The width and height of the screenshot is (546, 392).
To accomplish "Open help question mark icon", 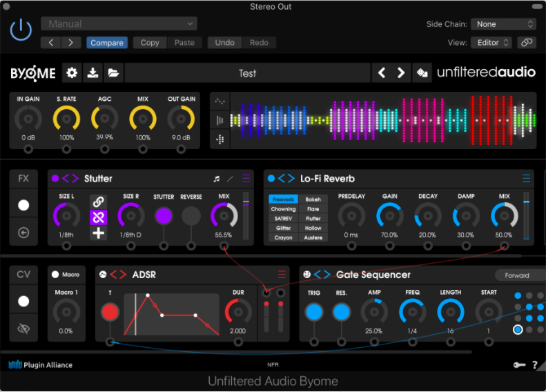I will point(535,365).
